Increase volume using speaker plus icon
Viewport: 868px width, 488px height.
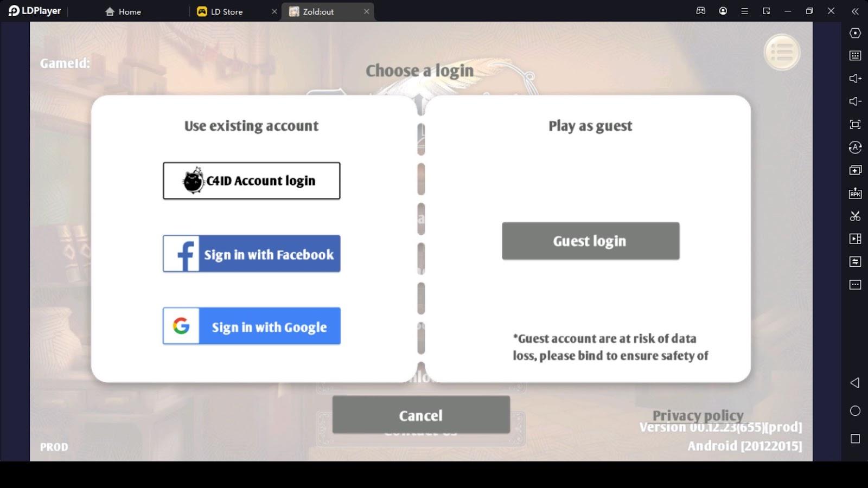click(855, 79)
